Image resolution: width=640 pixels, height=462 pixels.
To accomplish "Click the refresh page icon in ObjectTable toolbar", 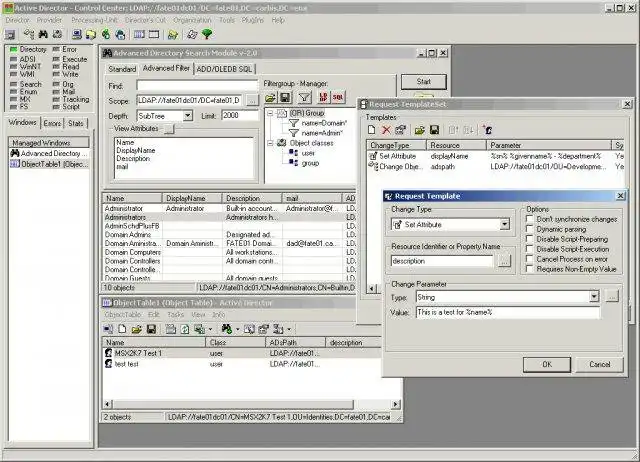I will 185,329.
